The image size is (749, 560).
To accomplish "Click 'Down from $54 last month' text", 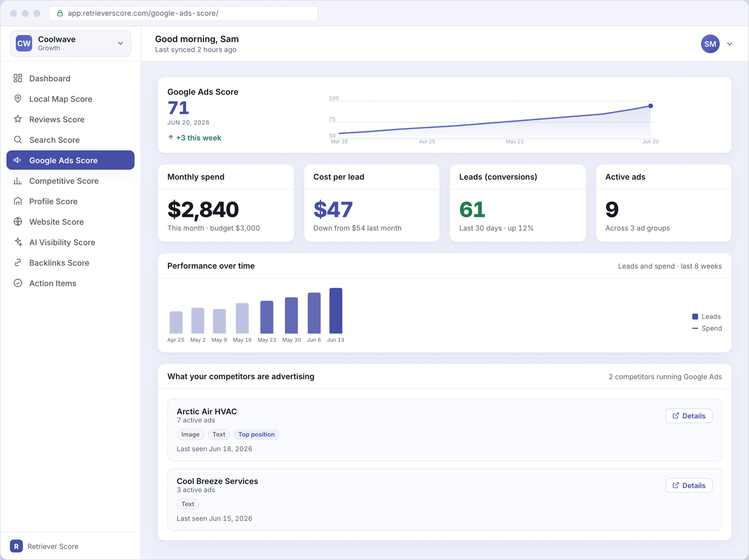I will tap(357, 228).
